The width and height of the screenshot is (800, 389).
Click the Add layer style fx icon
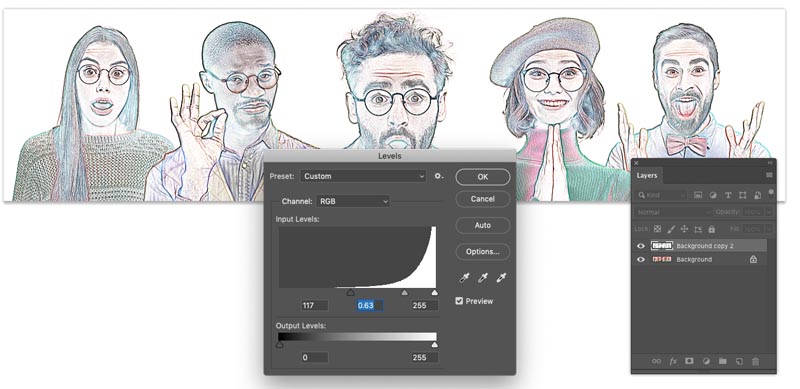pos(672,361)
